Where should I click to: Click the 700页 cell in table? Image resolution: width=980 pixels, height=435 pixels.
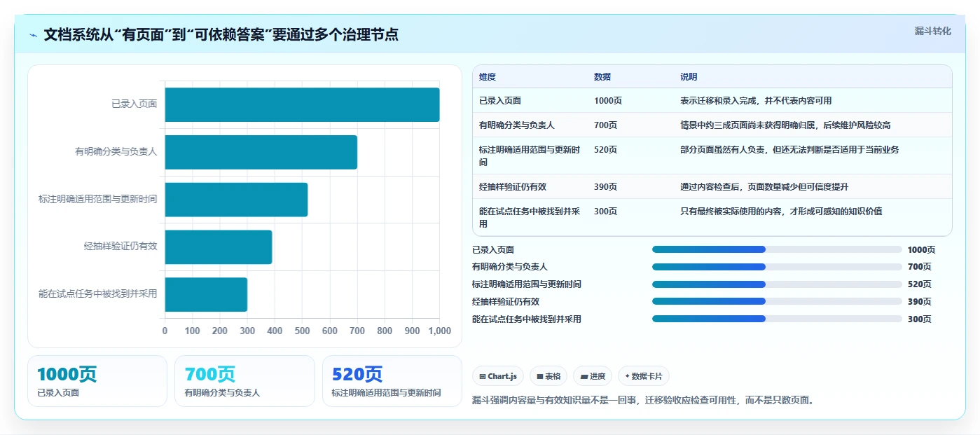point(605,125)
